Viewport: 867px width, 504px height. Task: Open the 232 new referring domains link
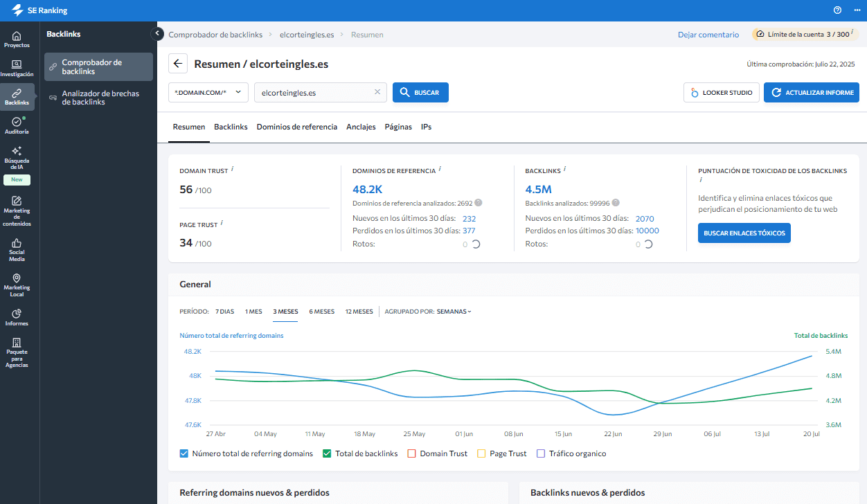click(x=469, y=219)
